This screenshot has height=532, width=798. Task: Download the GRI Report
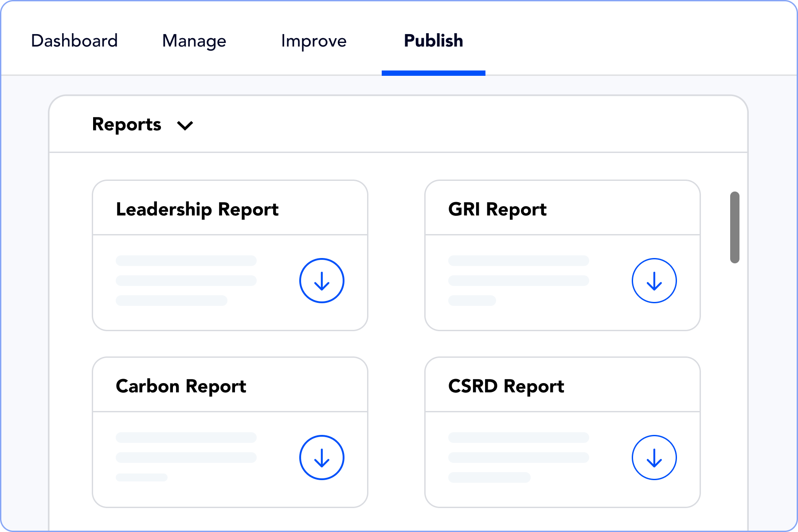[654, 280]
